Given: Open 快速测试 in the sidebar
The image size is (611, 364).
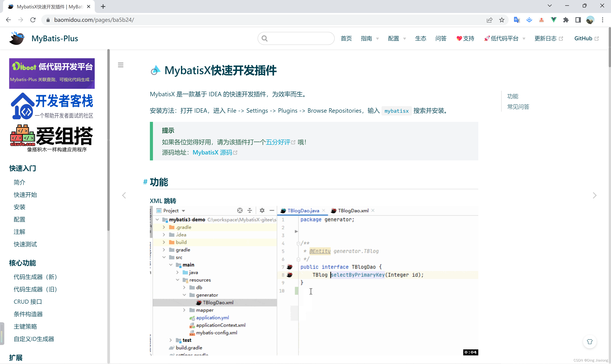Looking at the screenshot, I should [25, 244].
